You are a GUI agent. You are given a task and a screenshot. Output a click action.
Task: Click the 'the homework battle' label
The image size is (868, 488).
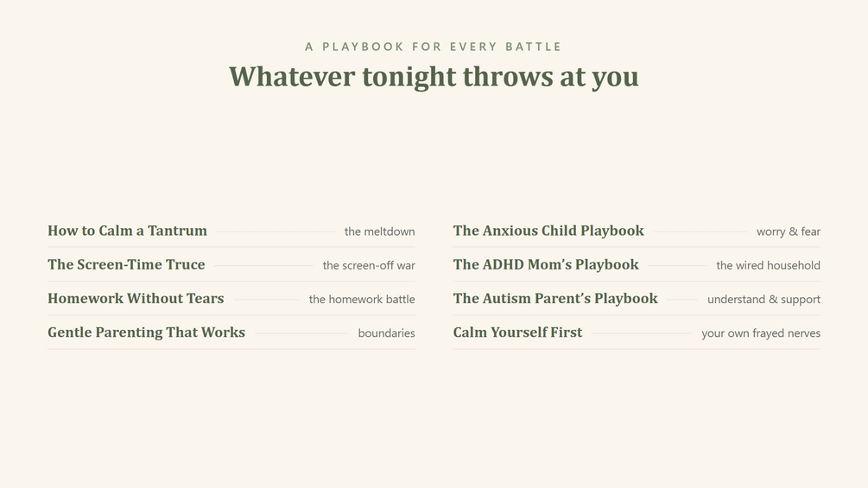[362, 300]
